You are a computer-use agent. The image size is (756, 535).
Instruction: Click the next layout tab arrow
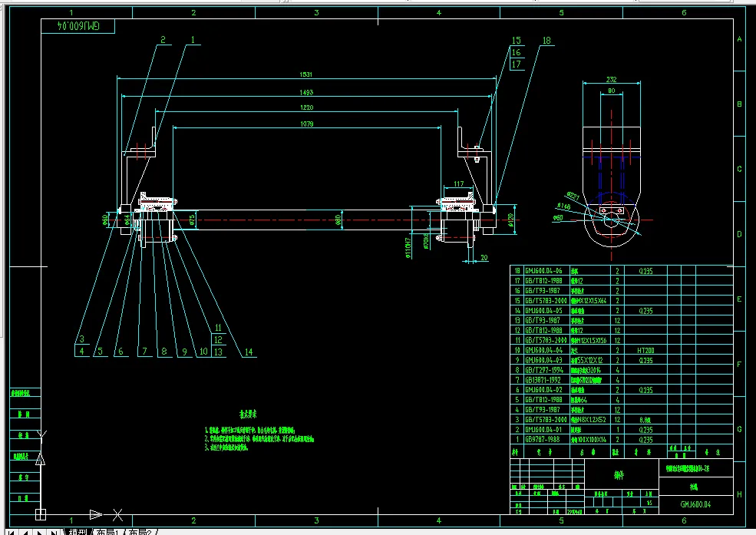tap(40, 532)
